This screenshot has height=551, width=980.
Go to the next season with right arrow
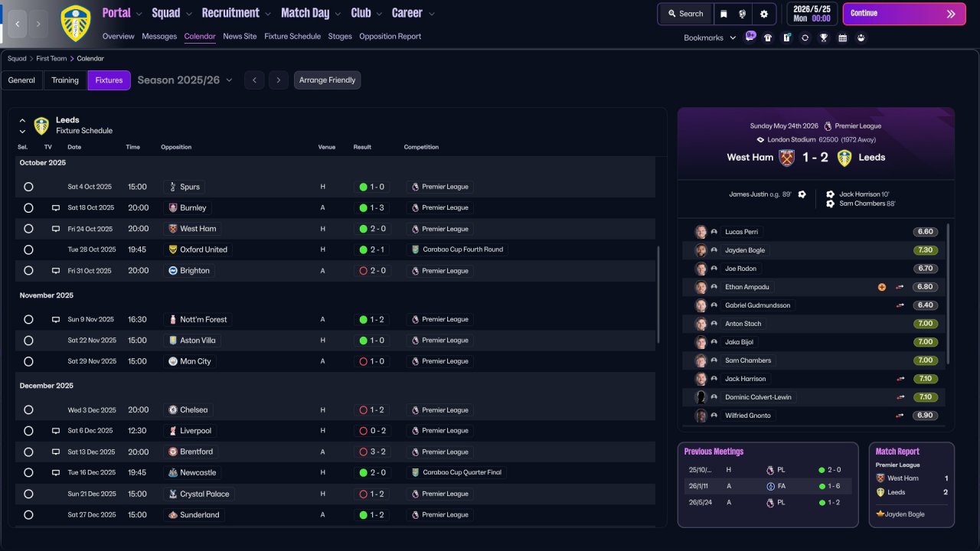pyautogui.click(x=279, y=80)
